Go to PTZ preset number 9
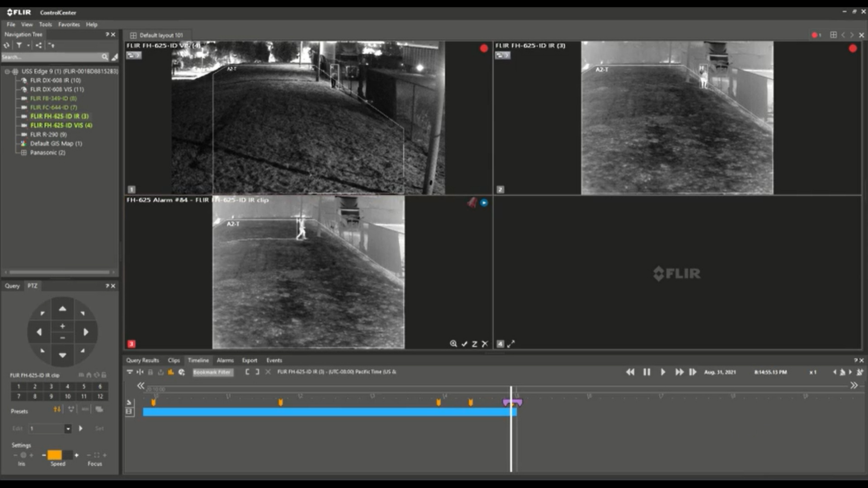868x488 pixels. (51, 396)
